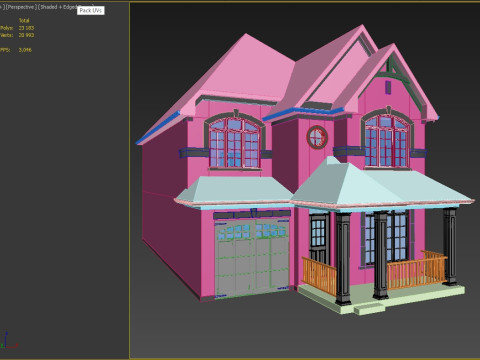Open the [Shaded + Edged Faces] shading menu
This screenshot has width=480, height=360.
[x=58, y=7]
